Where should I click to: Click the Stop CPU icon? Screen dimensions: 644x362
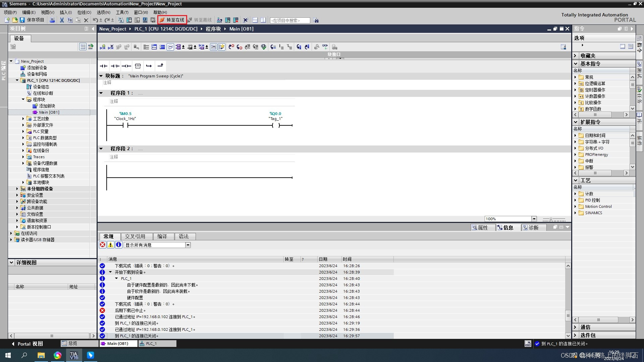pos(236,20)
